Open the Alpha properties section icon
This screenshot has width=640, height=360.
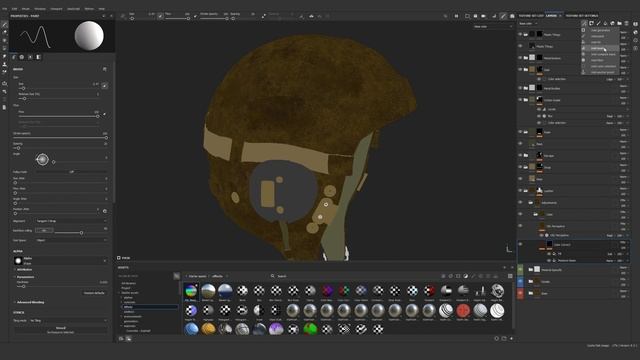[x=22, y=57]
